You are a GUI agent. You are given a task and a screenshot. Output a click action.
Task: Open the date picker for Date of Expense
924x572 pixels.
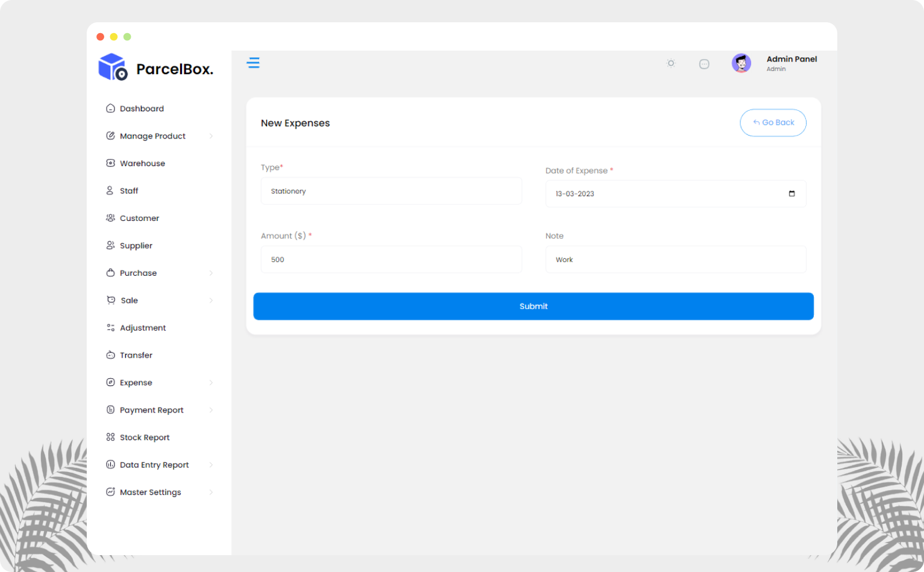pyautogui.click(x=791, y=193)
